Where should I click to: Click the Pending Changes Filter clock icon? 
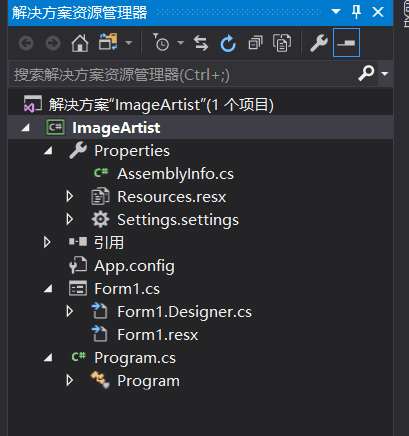161,42
